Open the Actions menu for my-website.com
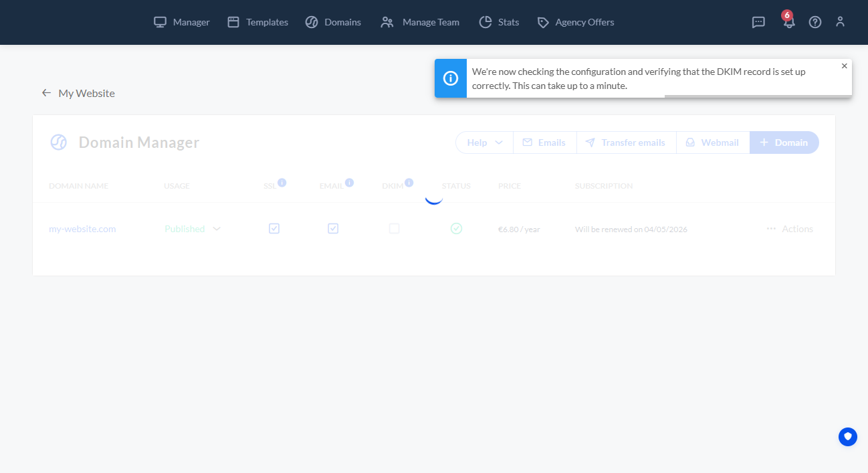This screenshot has width=868, height=473. pyautogui.click(x=789, y=228)
